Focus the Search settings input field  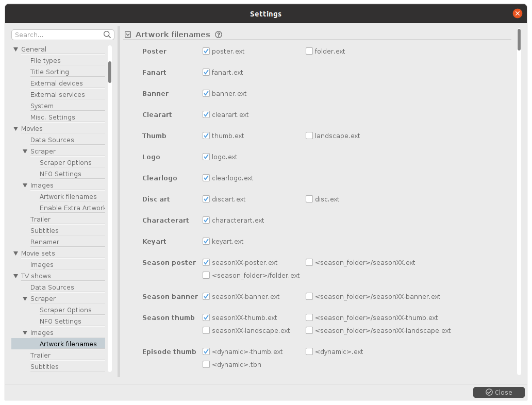[57, 35]
